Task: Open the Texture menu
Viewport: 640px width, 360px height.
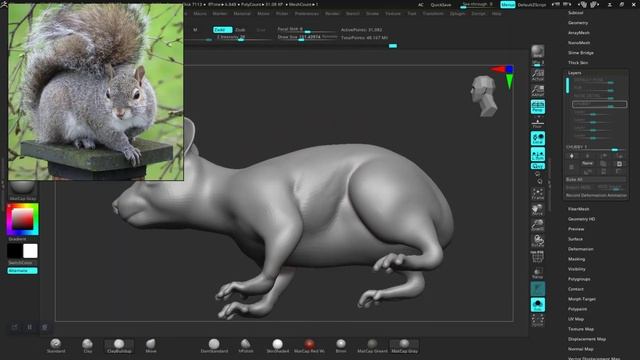Action: point(393,13)
